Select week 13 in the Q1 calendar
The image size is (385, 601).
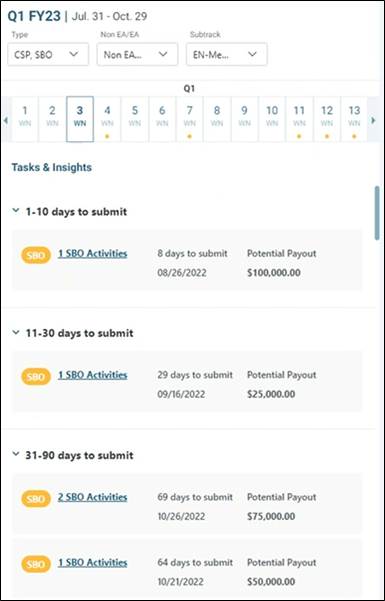point(354,119)
